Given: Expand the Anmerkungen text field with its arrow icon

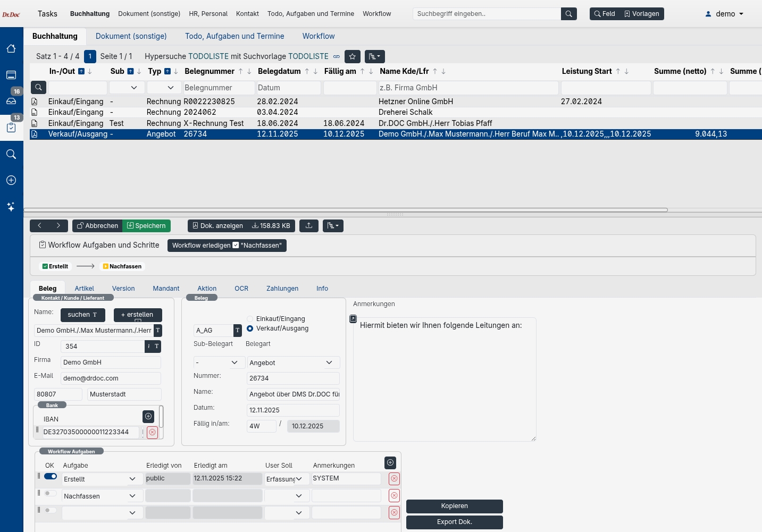Looking at the screenshot, I should click(x=353, y=318).
